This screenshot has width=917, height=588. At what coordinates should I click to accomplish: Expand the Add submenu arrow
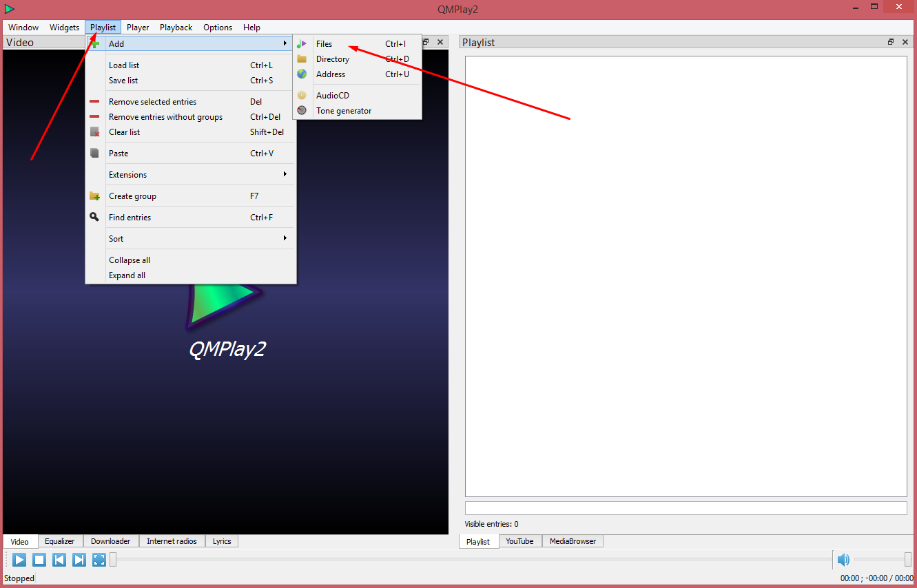(285, 43)
